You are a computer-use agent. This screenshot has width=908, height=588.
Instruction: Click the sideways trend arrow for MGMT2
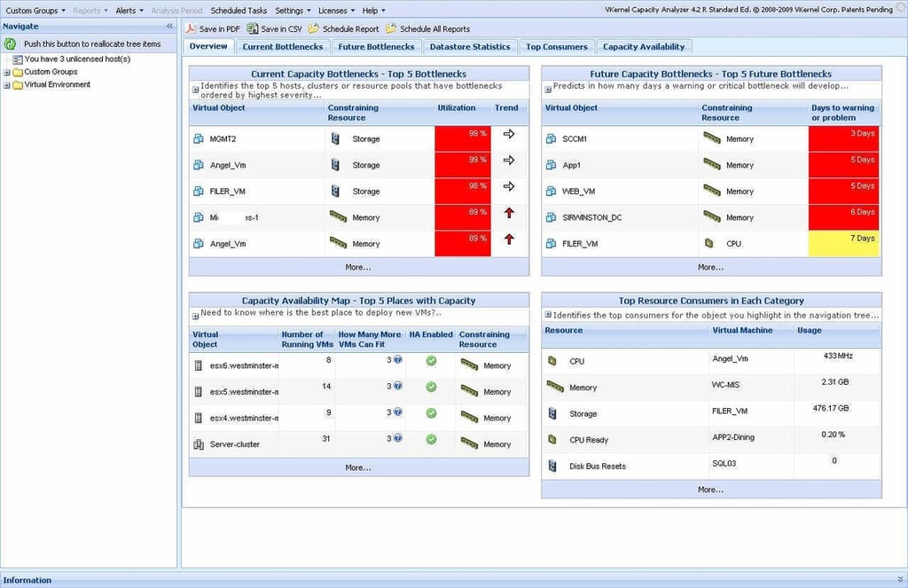click(x=509, y=134)
